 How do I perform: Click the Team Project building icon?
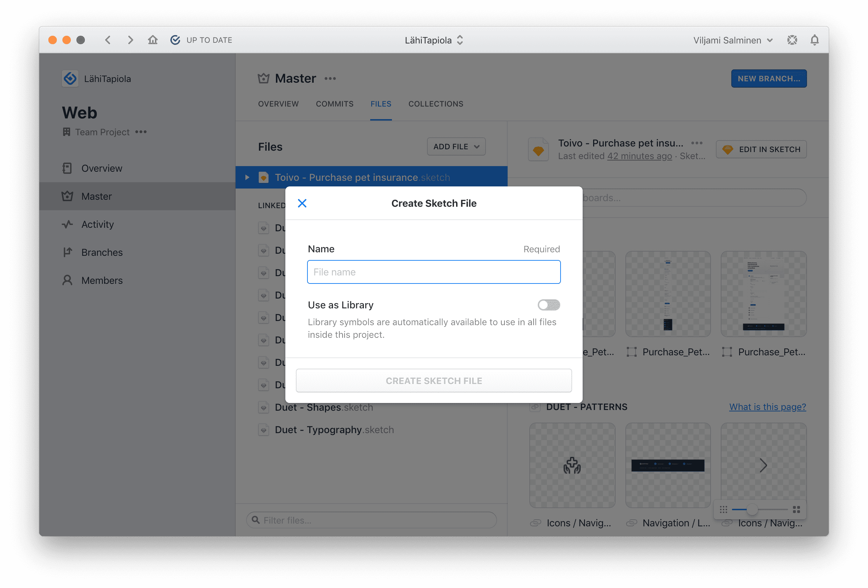[67, 132]
